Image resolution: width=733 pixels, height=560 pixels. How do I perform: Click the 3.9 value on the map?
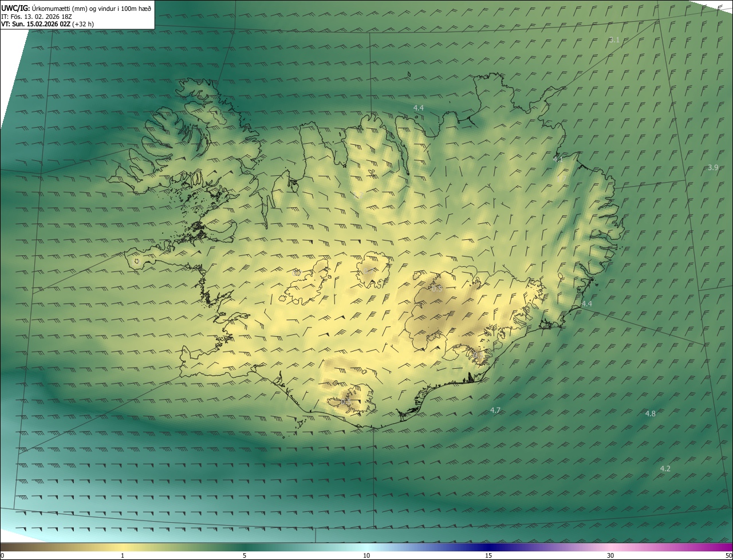713,168
